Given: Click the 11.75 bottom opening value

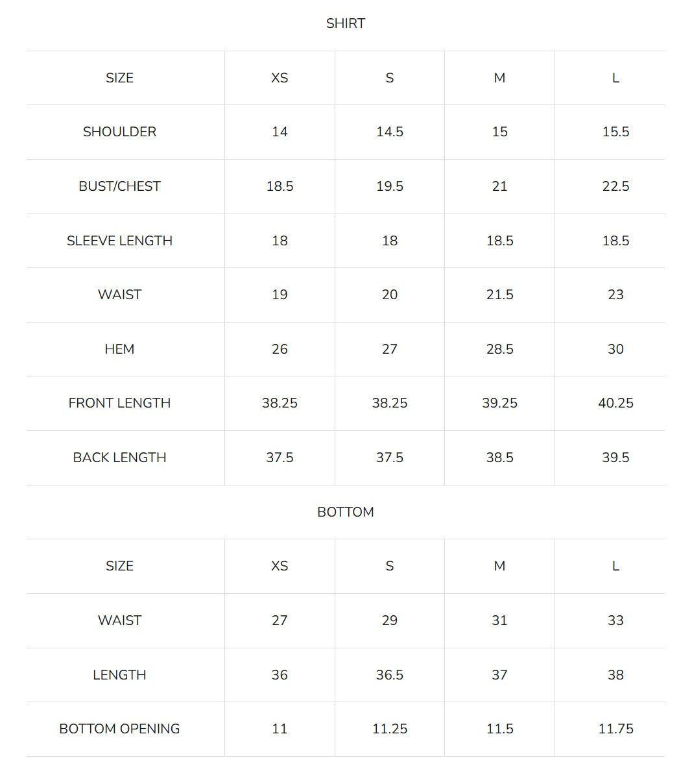Looking at the screenshot, I should (x=615, y=729).
